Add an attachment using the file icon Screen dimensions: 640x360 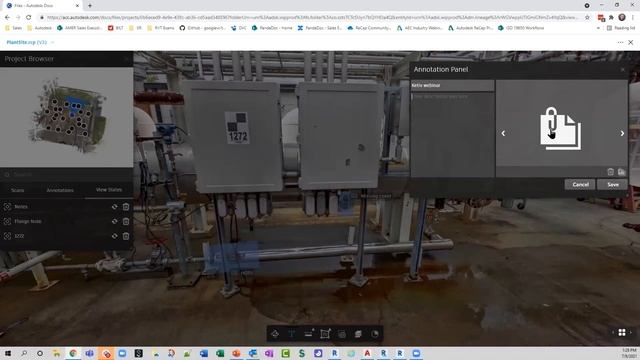[x=621, y=172]
